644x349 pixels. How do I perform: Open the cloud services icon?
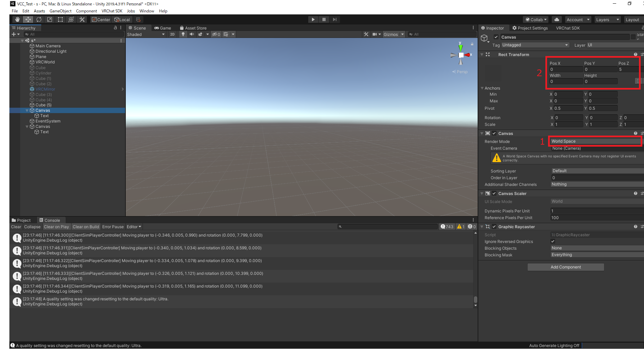[x=556, y=19]
